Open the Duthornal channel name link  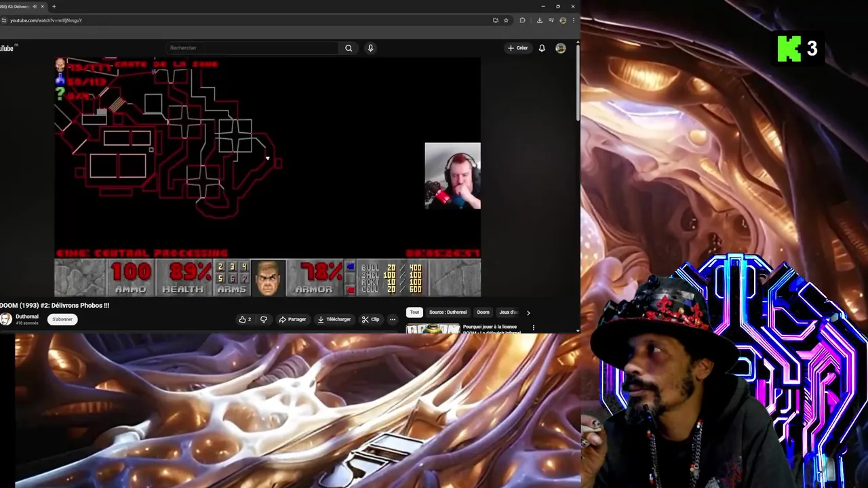pyautogui.click(x=27, y=317)
